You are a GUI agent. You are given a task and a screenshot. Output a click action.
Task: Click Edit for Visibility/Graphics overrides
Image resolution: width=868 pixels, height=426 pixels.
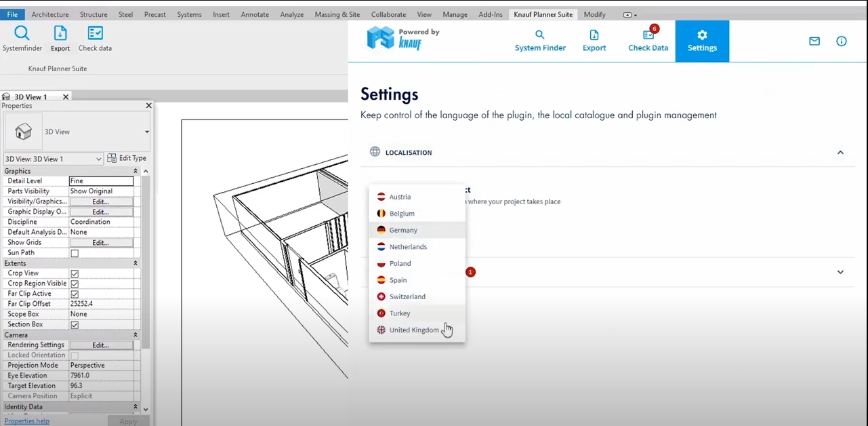pos(101,201)
